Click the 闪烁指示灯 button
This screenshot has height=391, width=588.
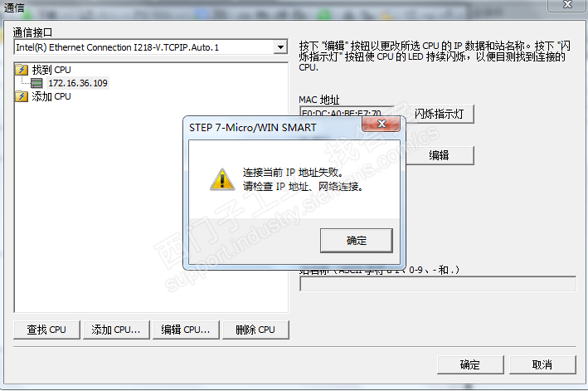click(439, 114)
